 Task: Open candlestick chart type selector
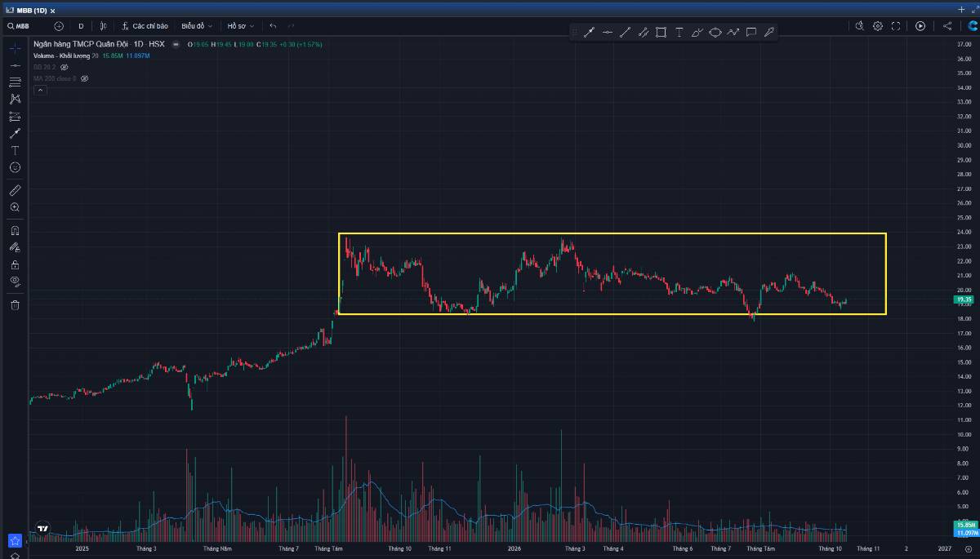coord(104,26)
